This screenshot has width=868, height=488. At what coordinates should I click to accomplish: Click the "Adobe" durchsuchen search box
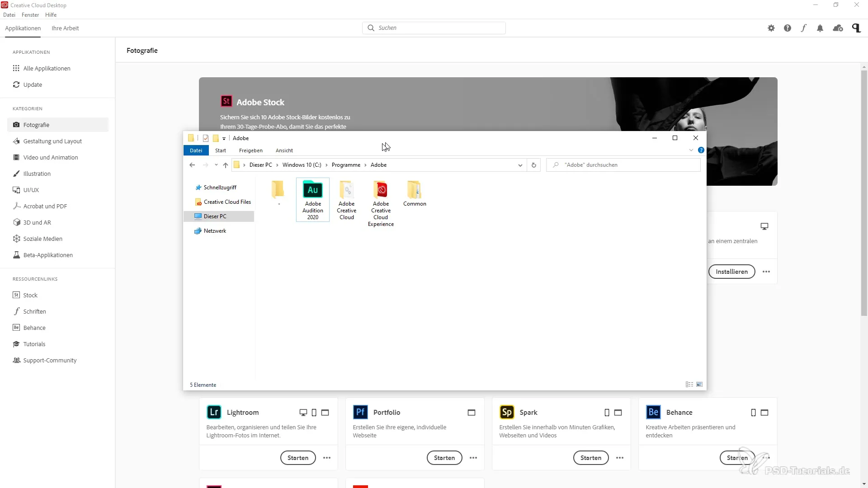(x=624, y=165)
